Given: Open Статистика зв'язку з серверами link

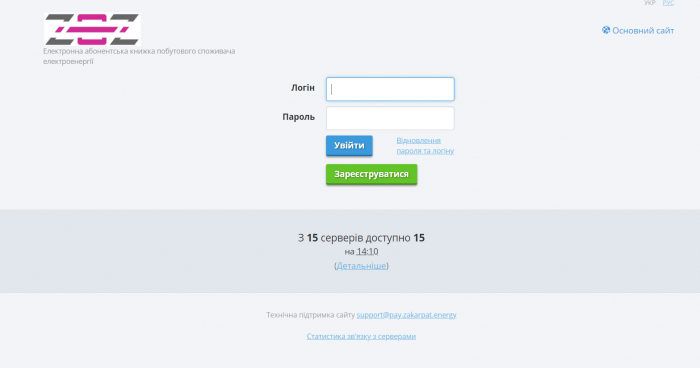Looking at the screenshot, I should 361,336.
